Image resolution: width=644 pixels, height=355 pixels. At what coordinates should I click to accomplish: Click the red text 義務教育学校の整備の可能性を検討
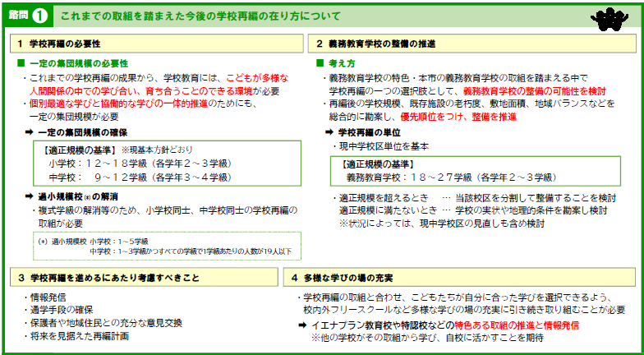tap(534, 90)
